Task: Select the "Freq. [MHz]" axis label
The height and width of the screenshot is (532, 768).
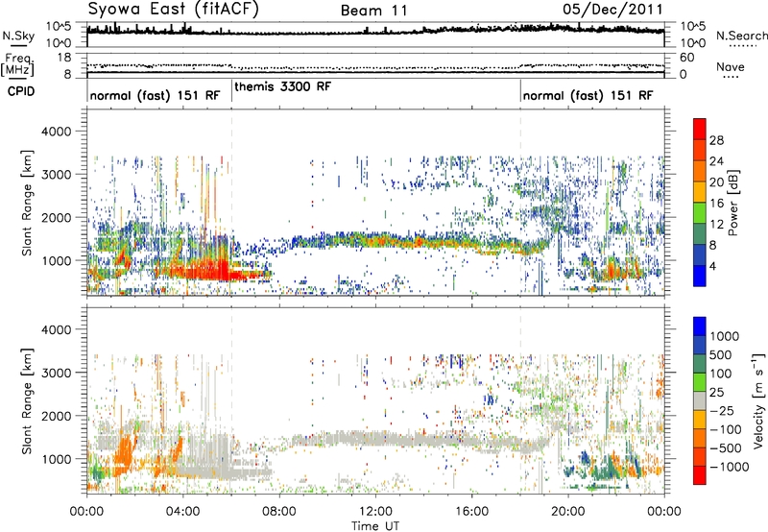Action: [17, 65]
